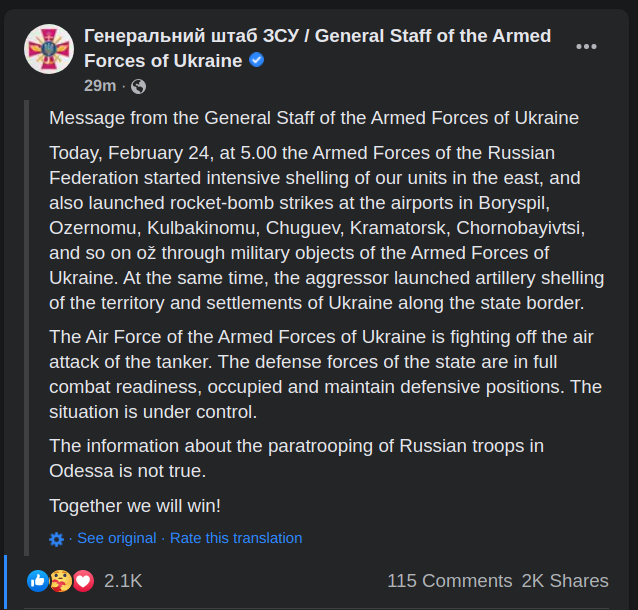Open the page name General Staff of the Armed Forces
Viewport: 638px width, 610px height.
[317, 48]
